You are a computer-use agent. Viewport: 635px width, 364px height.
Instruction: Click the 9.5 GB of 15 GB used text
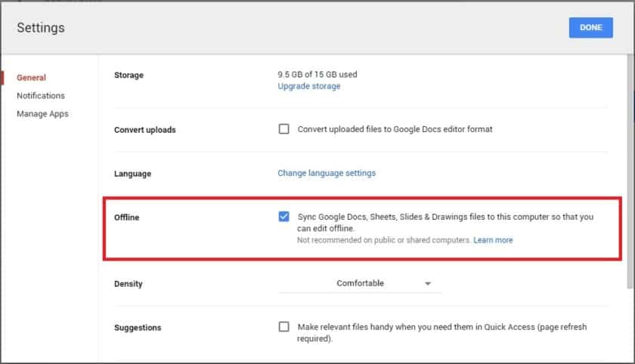(x=317, y=75)
